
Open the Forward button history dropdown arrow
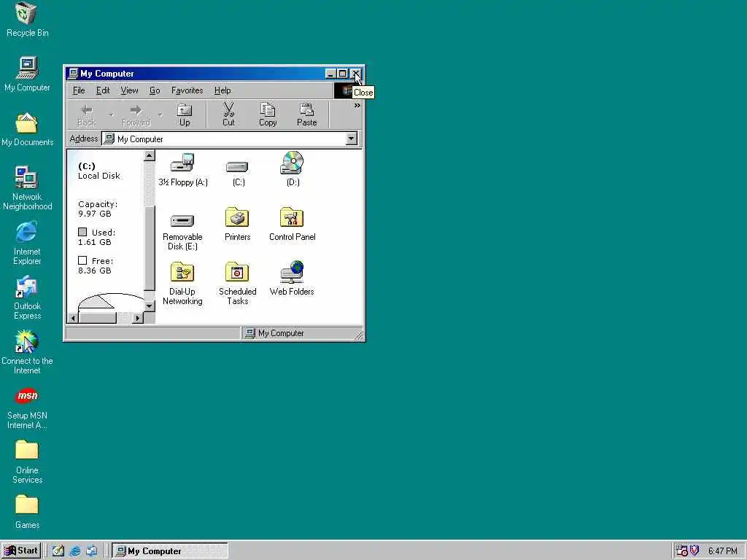point(160,114)
